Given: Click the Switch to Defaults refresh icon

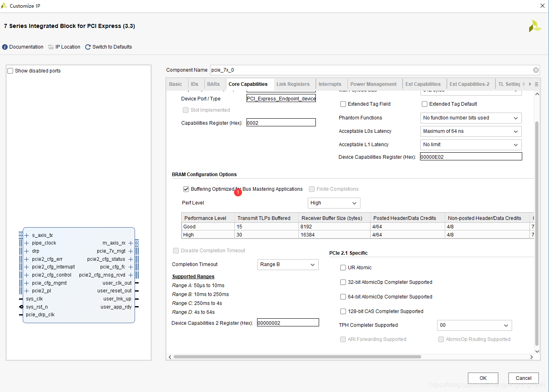Looking at the screenshot, I should coord(88,47).
